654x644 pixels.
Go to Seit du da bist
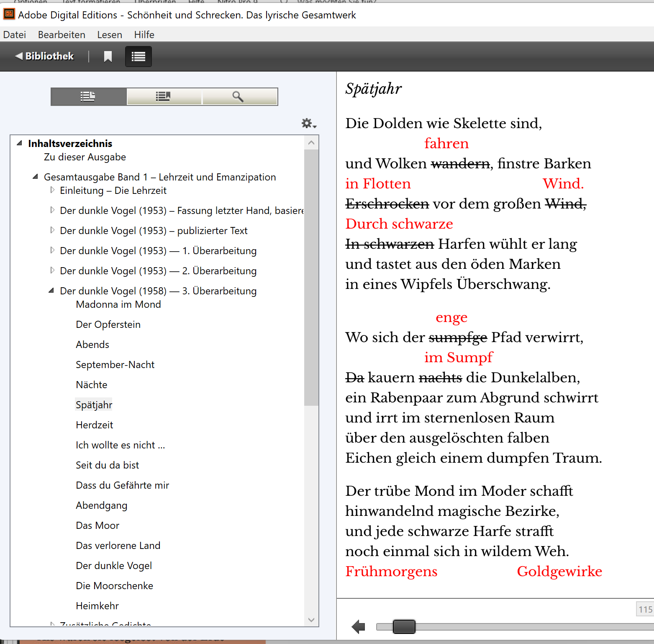coord(107,465)
